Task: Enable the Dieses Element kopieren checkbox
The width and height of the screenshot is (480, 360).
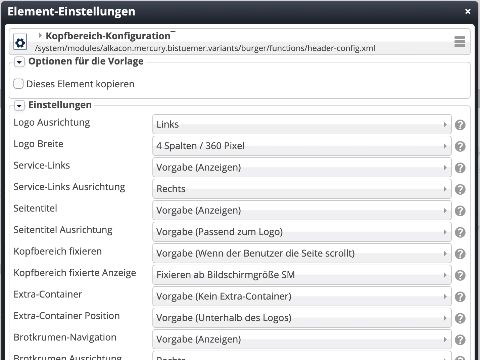Action: (18, 84)
